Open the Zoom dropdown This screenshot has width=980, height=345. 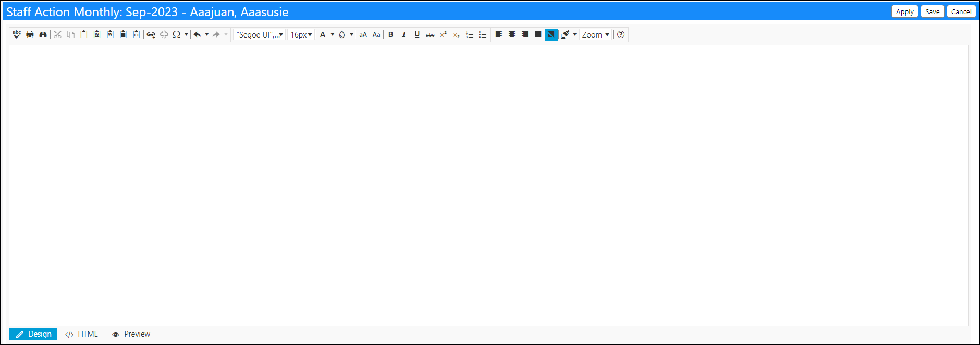[596, 34]
